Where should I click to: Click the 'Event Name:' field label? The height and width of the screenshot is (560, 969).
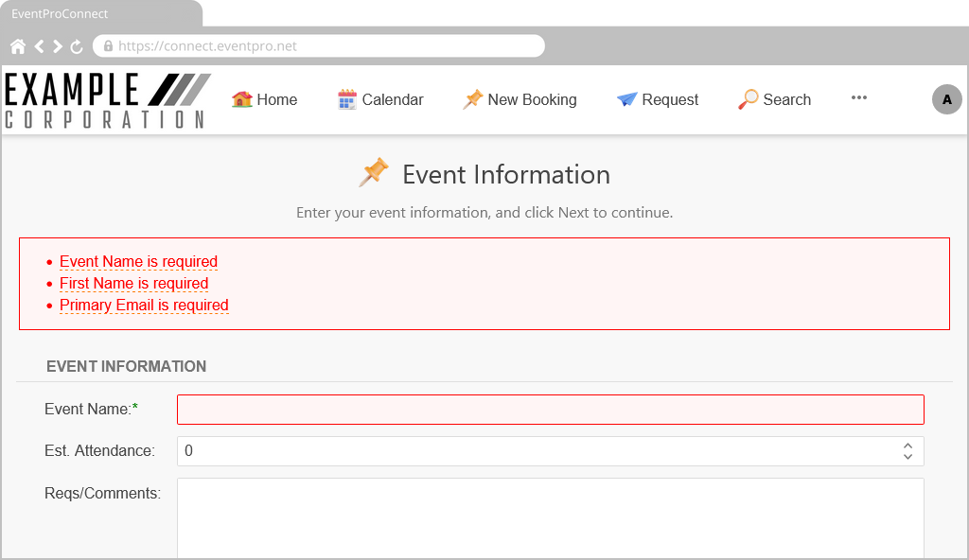pyautogui.click(x=91, y=410)
